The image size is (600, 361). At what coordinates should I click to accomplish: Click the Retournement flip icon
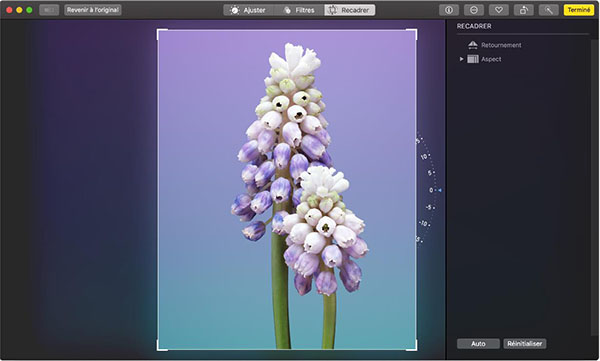click(473, 45)
